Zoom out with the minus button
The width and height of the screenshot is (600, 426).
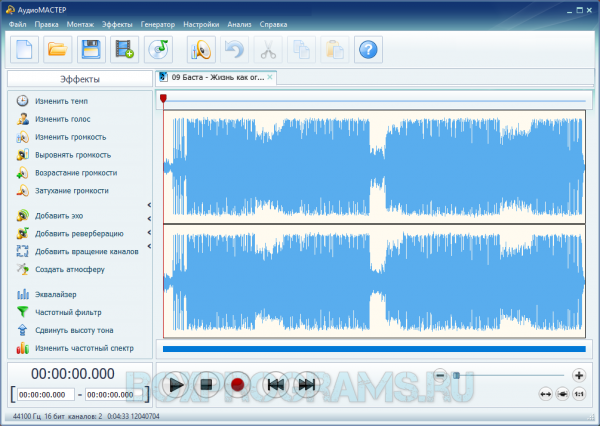click(440, 375)
